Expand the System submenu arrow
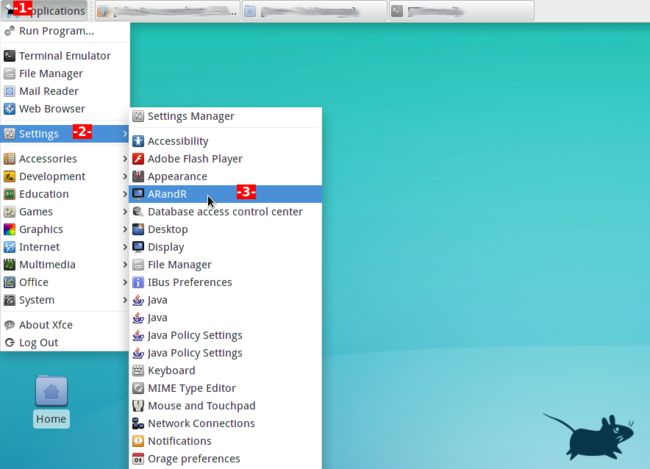Image resolution: width=650 pixels, height=469 pixels. 124,300
